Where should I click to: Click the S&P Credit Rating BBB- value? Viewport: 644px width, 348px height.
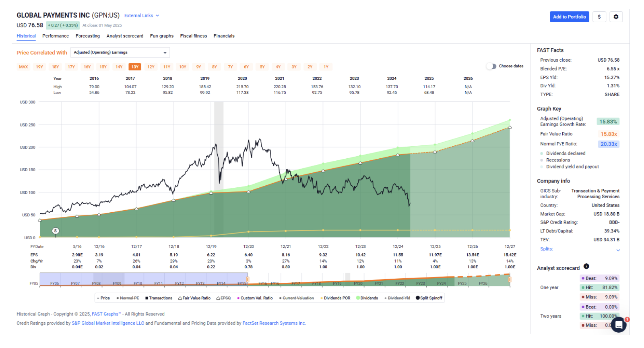(614, 222)
